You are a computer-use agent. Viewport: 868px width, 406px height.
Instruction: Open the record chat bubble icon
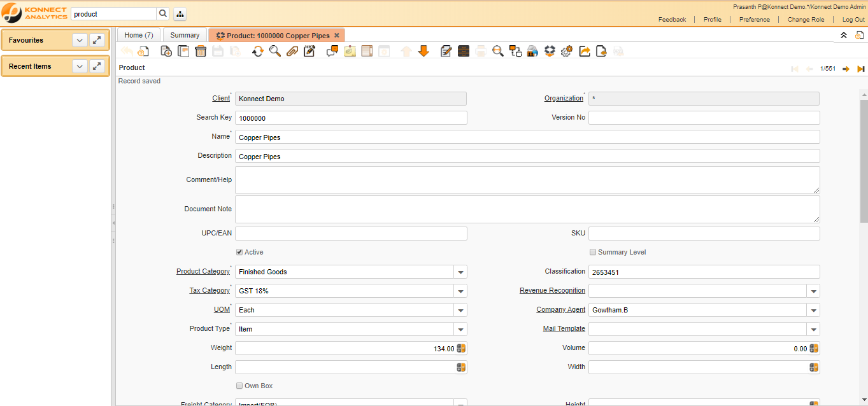(331, 51)
